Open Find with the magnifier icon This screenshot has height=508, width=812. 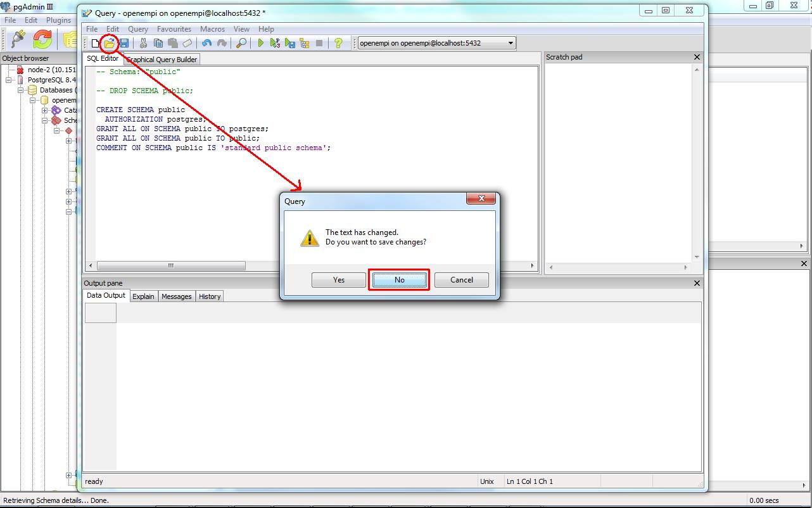click(x=241, y=43)
